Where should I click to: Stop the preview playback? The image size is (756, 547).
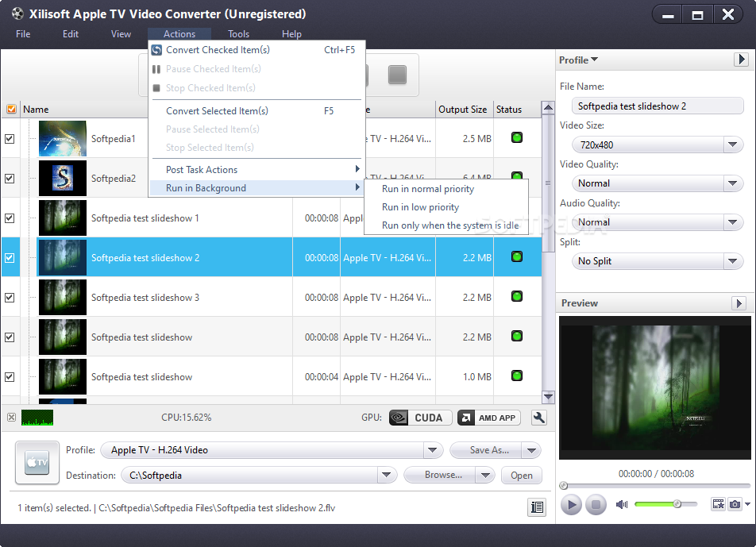point(596,505)
